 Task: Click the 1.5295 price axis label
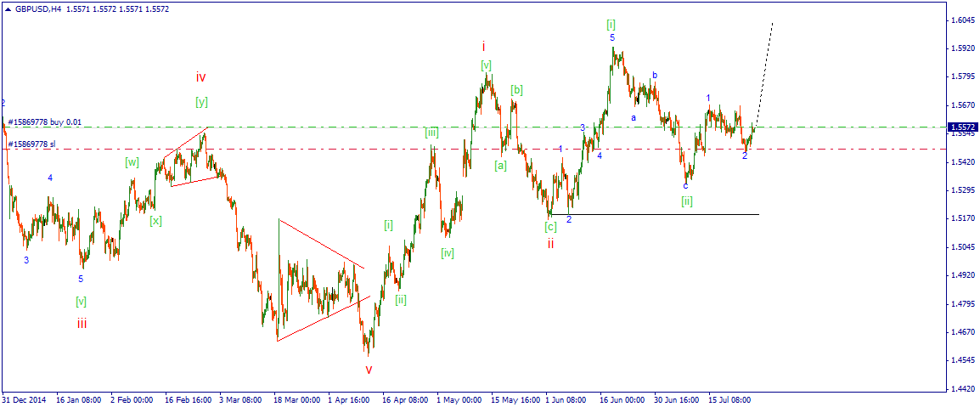pos(962,190)
